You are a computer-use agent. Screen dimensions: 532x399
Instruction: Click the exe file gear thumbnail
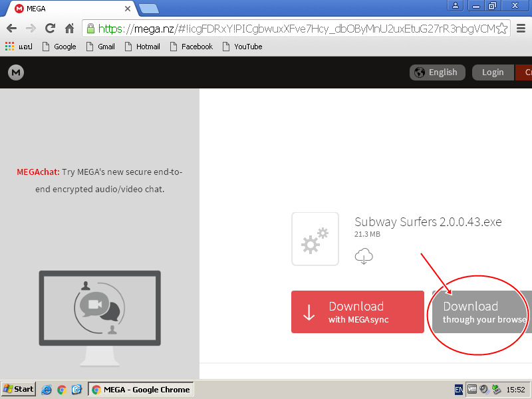point(315,239)
